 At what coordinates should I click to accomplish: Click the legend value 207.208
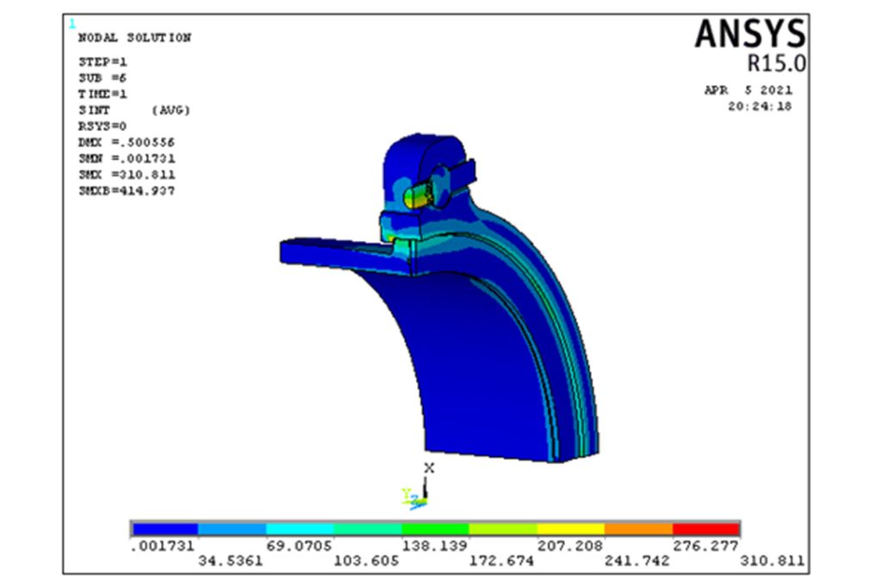(570, 546)
